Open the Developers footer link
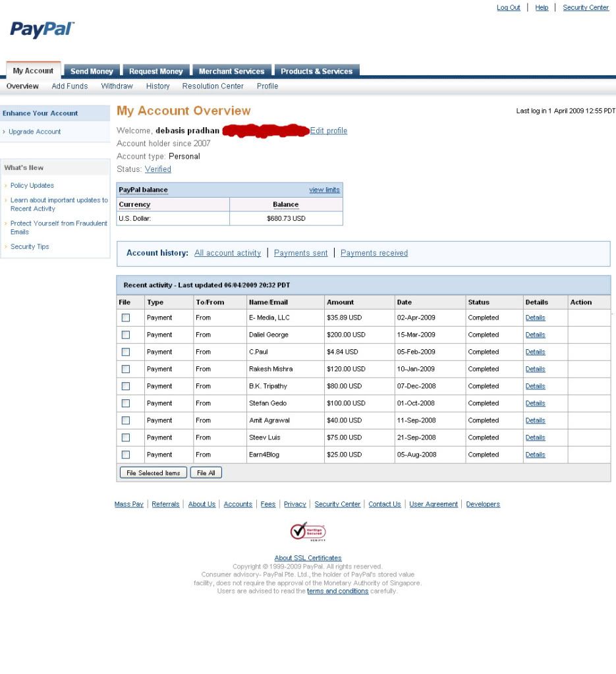The image size is (616, 674). (x=483, y=504)
